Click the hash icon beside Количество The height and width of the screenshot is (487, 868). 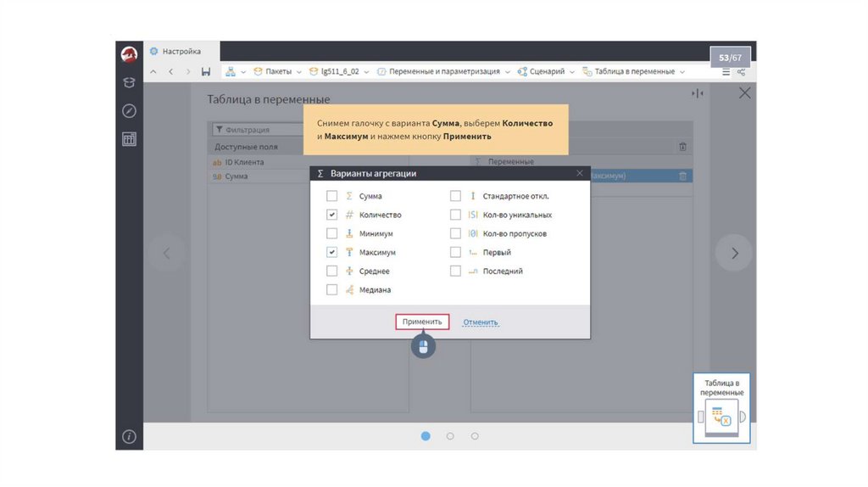tap(349, 215)
